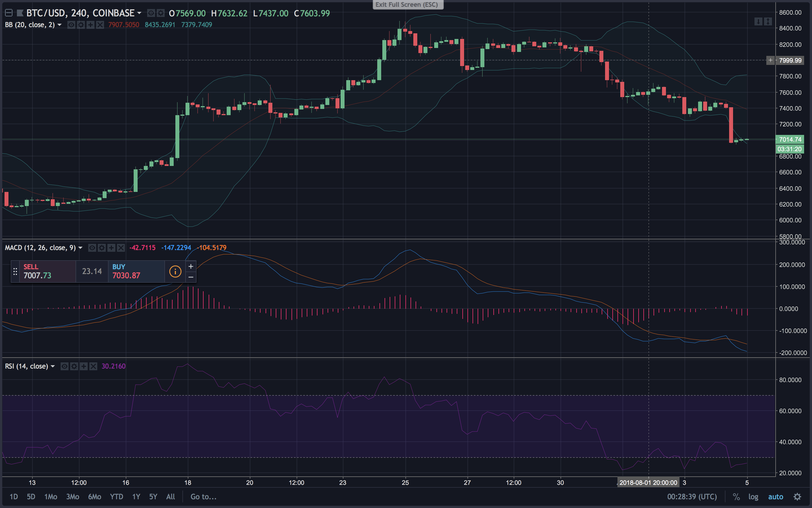
Task: Click the RSI value 30.2160
Action: coord(113,366)
